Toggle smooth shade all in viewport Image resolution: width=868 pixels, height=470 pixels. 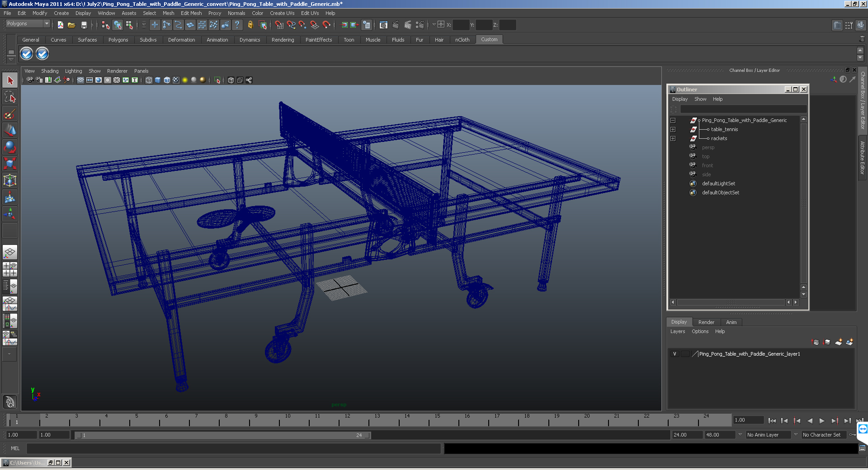(x=158, y=80)
